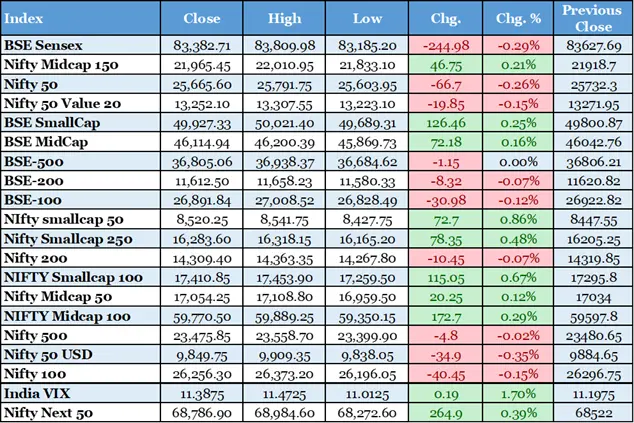Select the Nifty Midcap 150 index name
The height and width of the screenshot is (423, 634).
pos(60,64)
